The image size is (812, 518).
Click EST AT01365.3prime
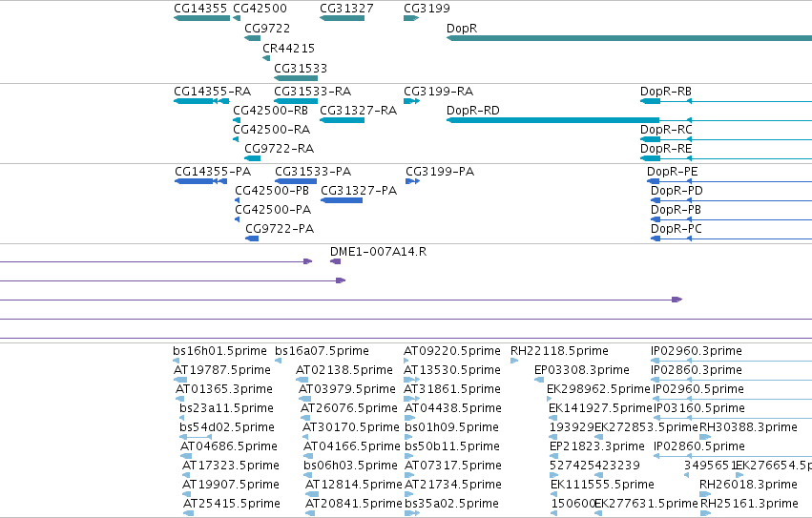(x=179, y=399)
